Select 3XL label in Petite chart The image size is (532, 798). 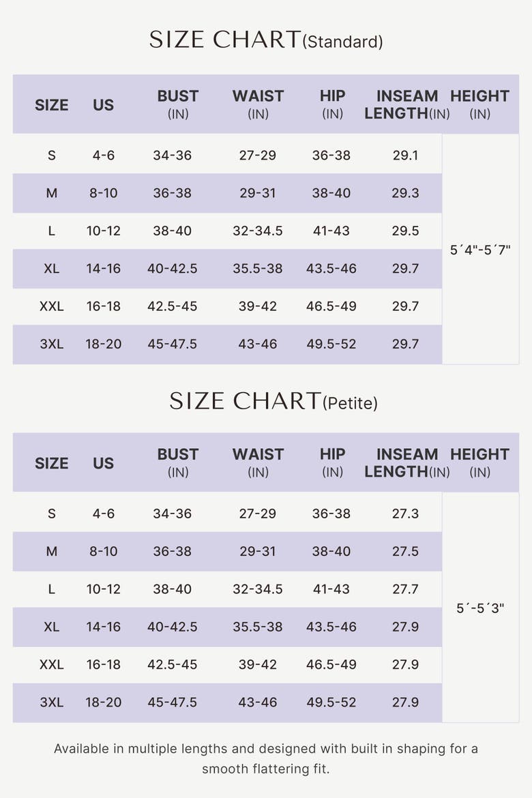51,703
